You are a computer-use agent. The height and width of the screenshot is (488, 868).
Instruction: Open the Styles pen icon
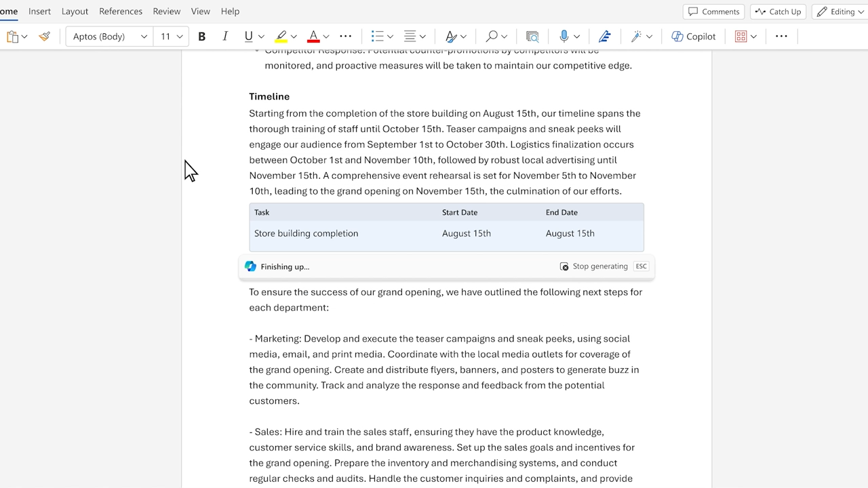(x=450, y=37)
